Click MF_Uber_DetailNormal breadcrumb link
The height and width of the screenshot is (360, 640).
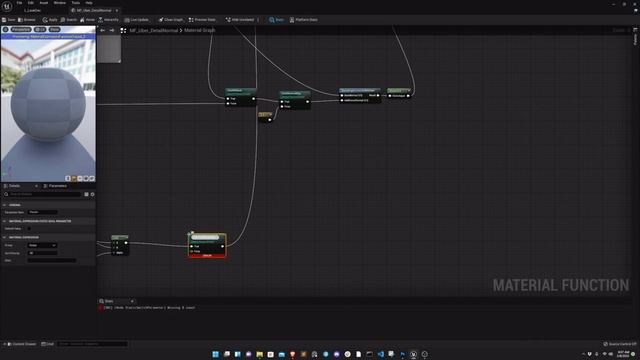(x=153, y=30)
